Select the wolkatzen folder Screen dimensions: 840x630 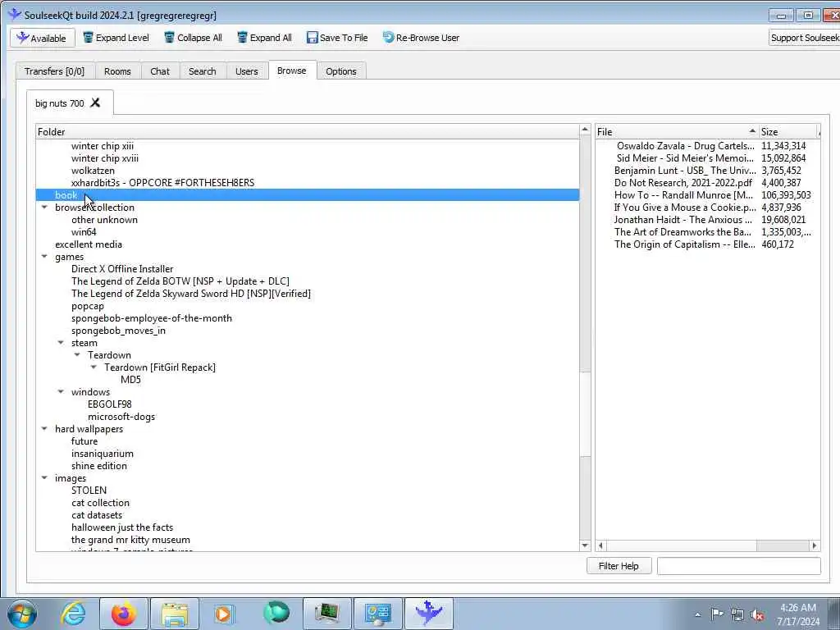coord(93,171)
